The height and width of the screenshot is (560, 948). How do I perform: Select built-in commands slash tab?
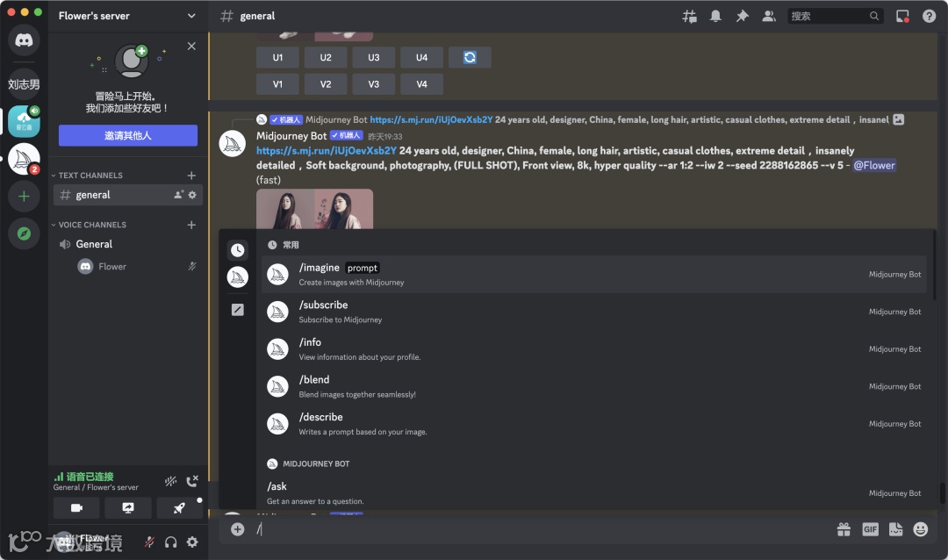(238, 310)
